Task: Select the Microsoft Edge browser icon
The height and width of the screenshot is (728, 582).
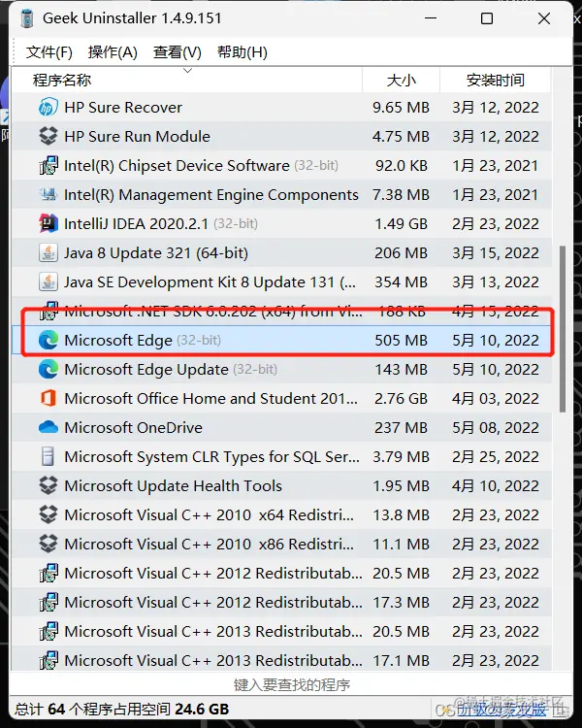Action: point(48,341)
